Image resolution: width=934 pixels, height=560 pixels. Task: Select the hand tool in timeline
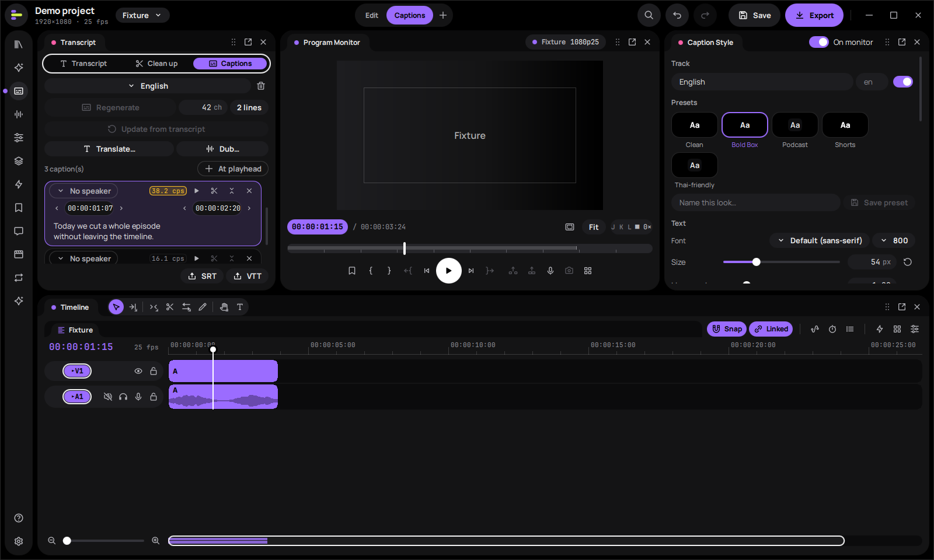tap(224, 307)
